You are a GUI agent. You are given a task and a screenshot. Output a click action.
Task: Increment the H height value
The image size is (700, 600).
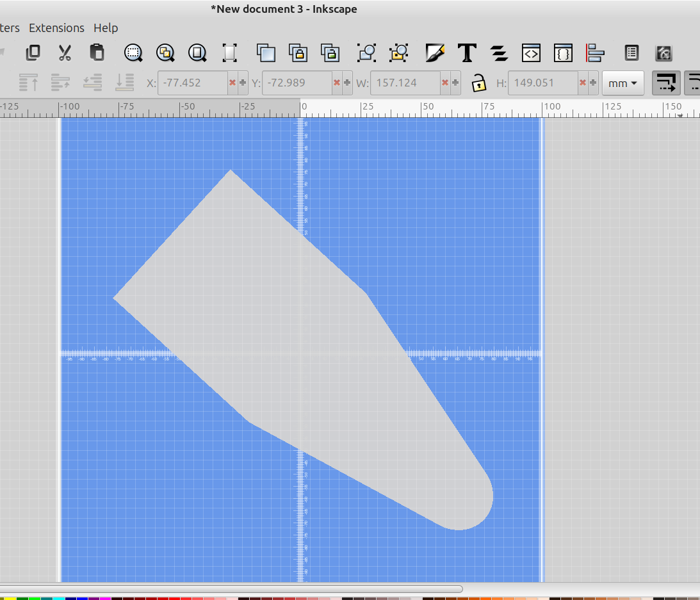[593, 83]
